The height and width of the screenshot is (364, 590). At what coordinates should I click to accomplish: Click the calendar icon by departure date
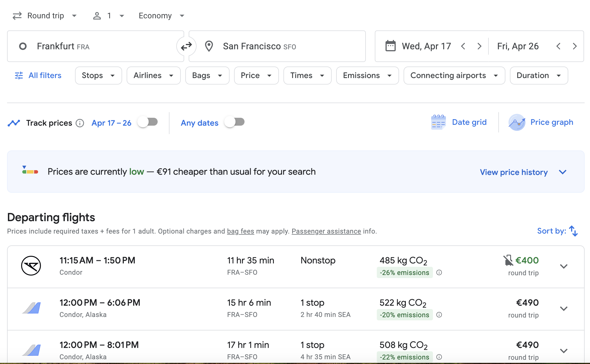(x=390, y=46)
